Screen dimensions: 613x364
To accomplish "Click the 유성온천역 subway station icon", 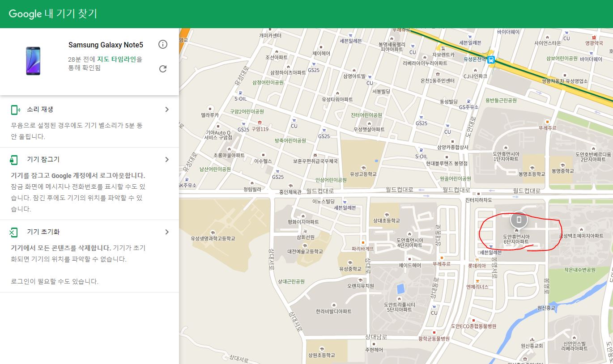I will pyautogui.click(x=491, y=59).
